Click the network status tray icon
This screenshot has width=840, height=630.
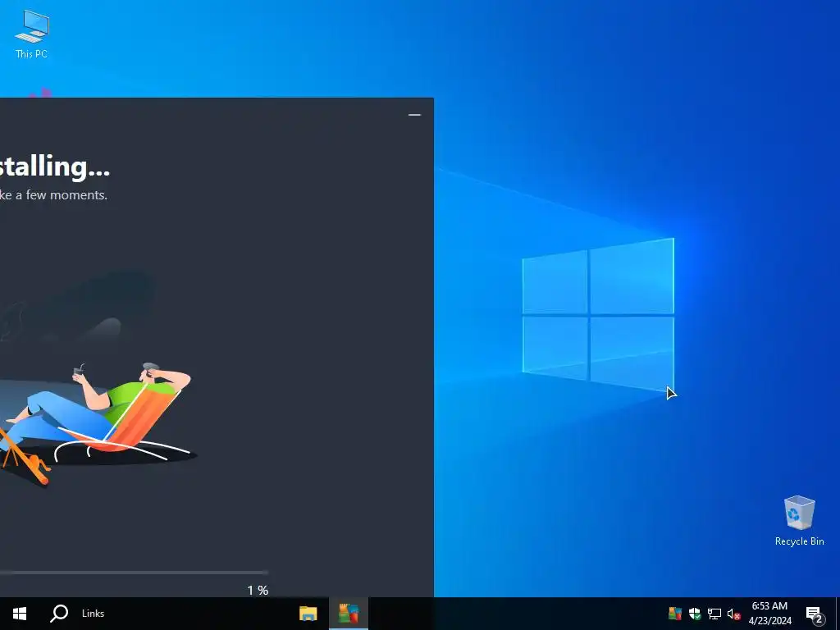[714, 614]
